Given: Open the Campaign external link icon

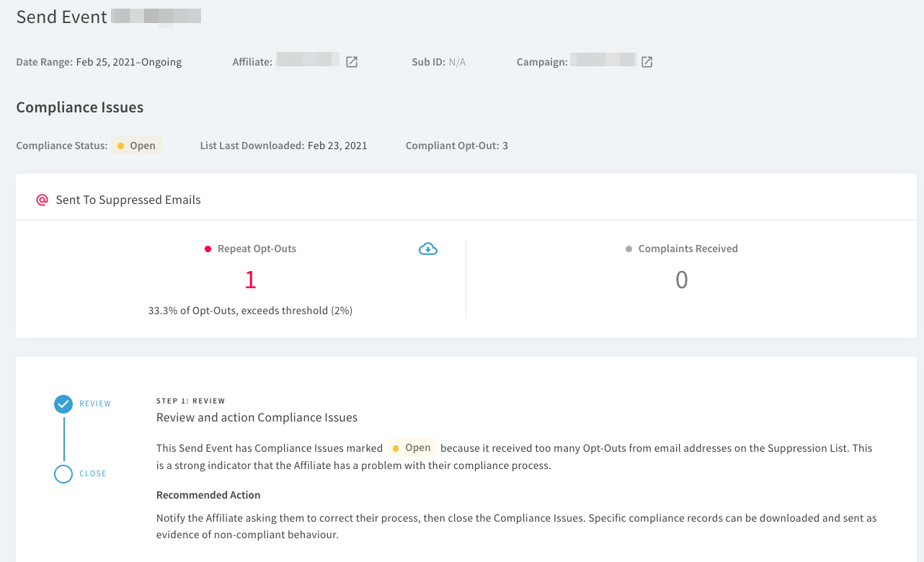Looking at the screenshot, I should [647, 62].
